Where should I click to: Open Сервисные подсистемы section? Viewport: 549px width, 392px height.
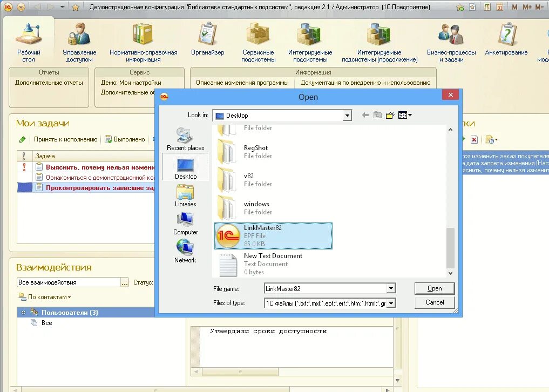click(x=259, y=42)
